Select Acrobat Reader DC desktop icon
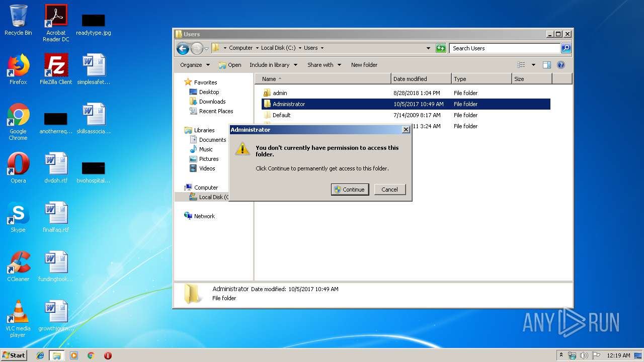644x362 pixels. click(56, 23)
